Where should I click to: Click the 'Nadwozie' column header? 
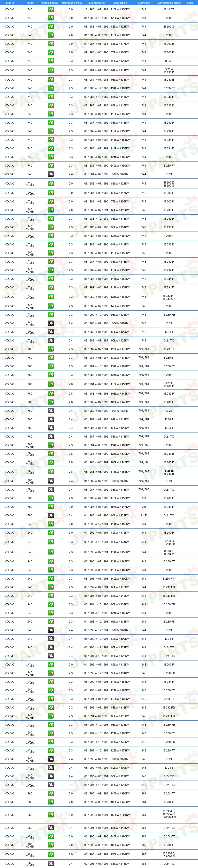pyautogui.click(x=144, y=3)
